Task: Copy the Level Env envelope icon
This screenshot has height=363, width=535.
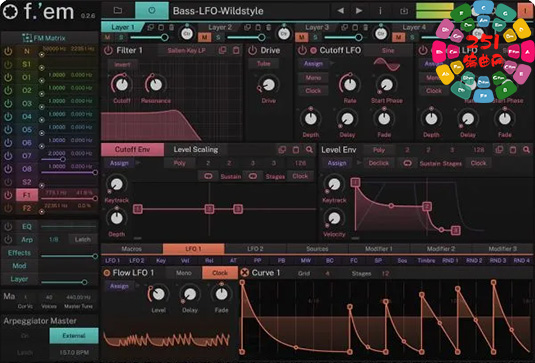Action: tap(499, 149)
